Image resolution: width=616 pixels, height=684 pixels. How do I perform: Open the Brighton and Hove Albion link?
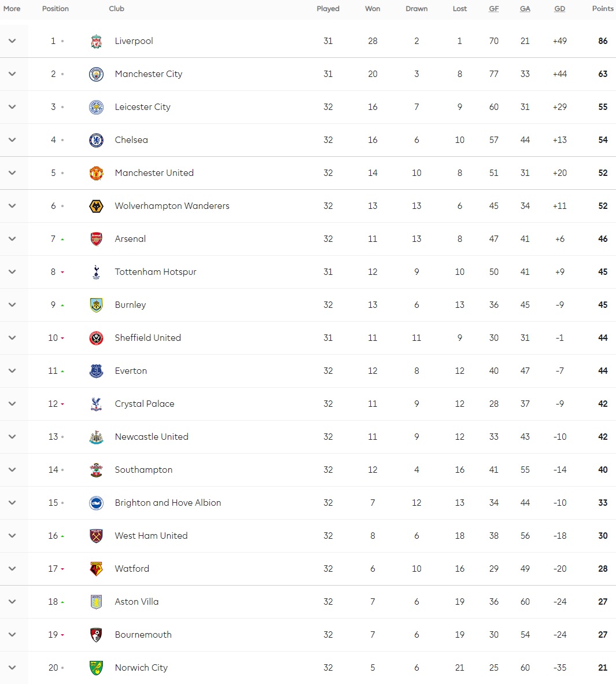168,502
